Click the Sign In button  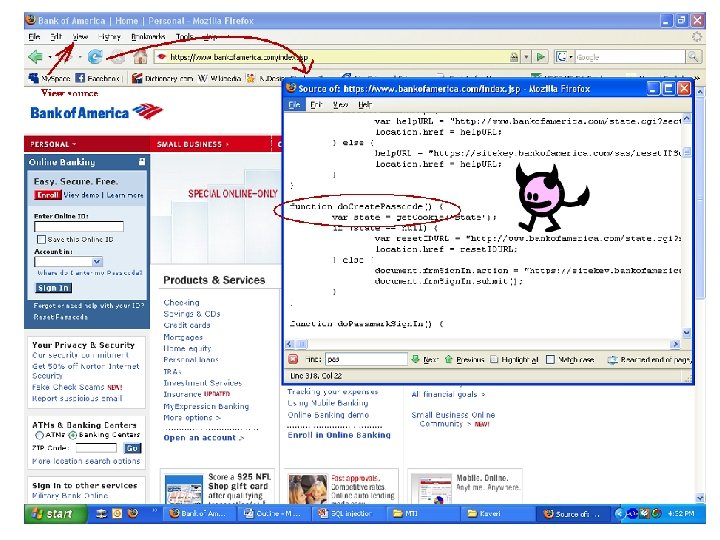[53, 288]
